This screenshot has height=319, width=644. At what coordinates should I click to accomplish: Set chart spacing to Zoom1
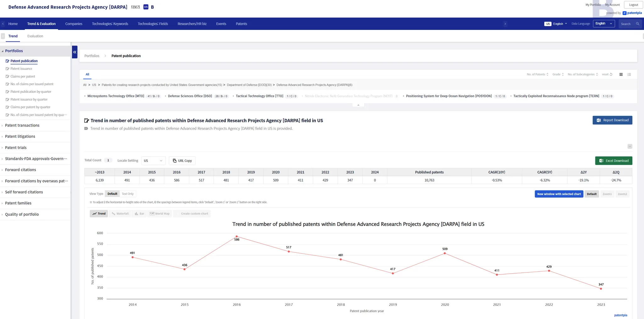(x=607, y=194)
